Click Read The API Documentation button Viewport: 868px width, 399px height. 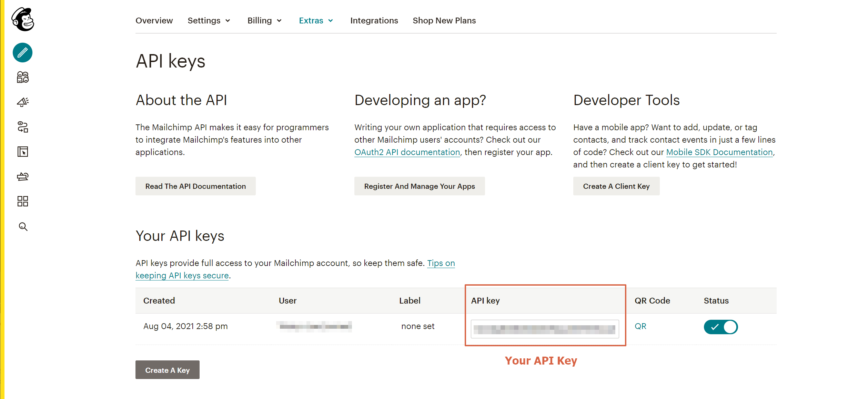[195, 186]
